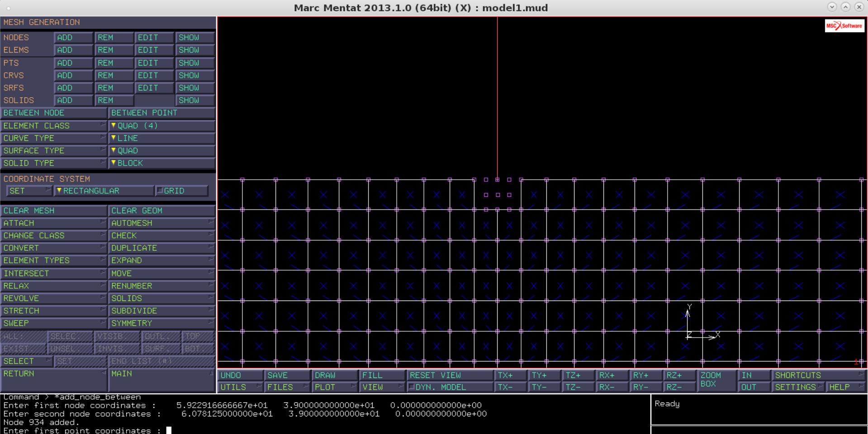The image size is (868, 434).
Task: Open the AUTOMESH menu
Action: pyautogui.click(x=161, y=223)
